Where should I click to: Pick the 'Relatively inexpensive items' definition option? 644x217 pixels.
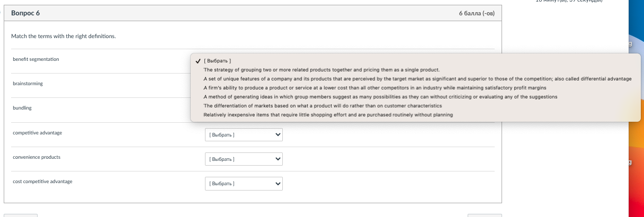(x=328, y=115)
